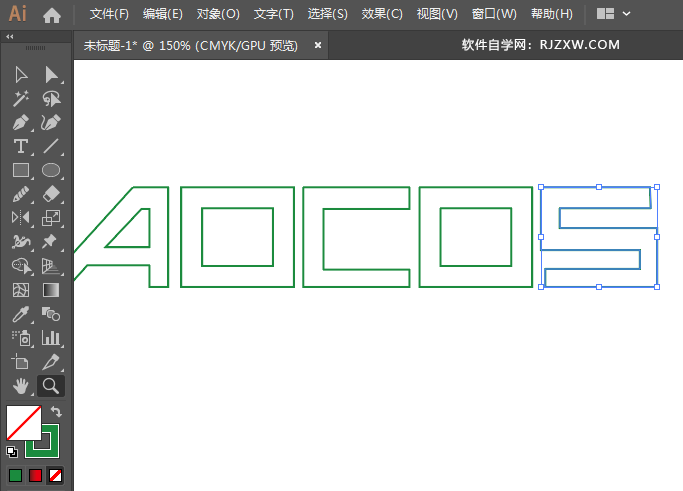Reset to default fill and stroke

(x=12, y=452)
